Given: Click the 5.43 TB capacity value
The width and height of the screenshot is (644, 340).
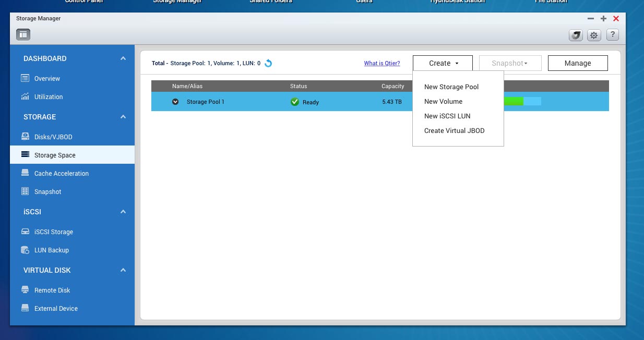Looking at the screenshot, I should [392, 102].
